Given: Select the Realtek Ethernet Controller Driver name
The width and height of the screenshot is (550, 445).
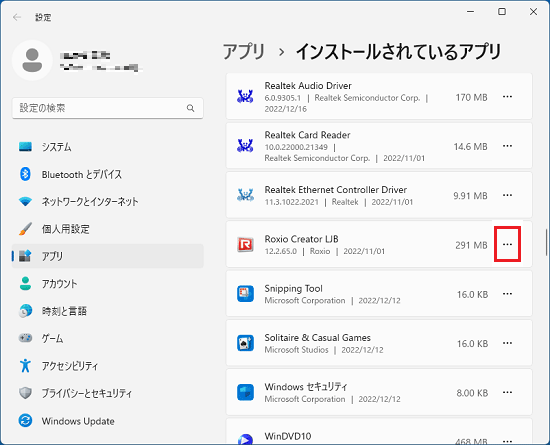Looking at the screenshot, I should pos(336,190).
